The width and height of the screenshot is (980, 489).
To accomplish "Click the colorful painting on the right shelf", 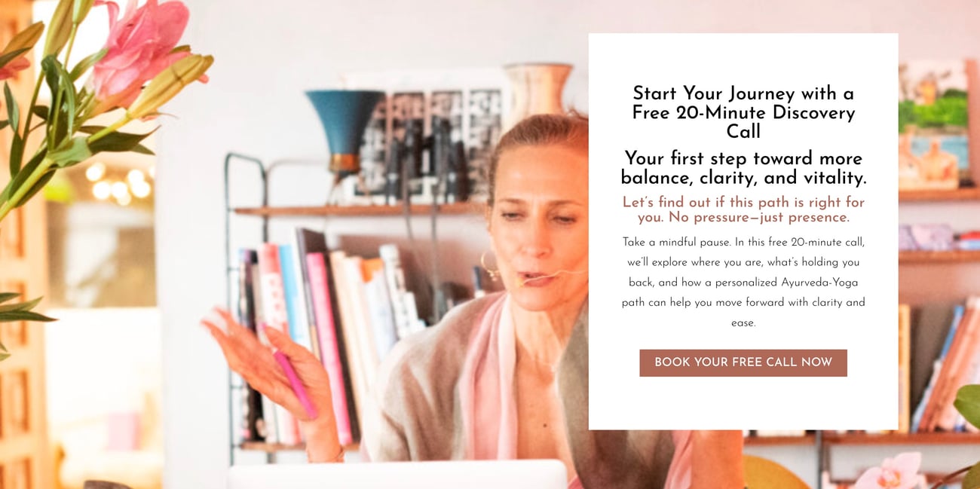I will coord(933,124).
